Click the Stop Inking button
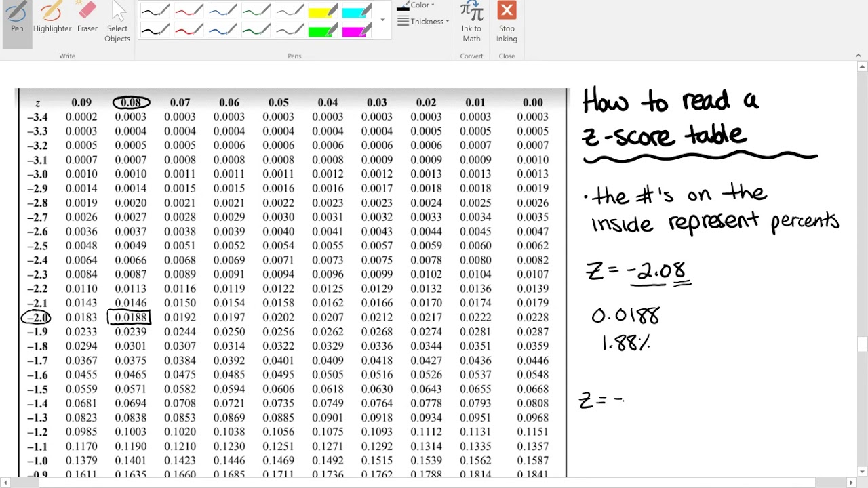868x488 pixels. [507, 23]
